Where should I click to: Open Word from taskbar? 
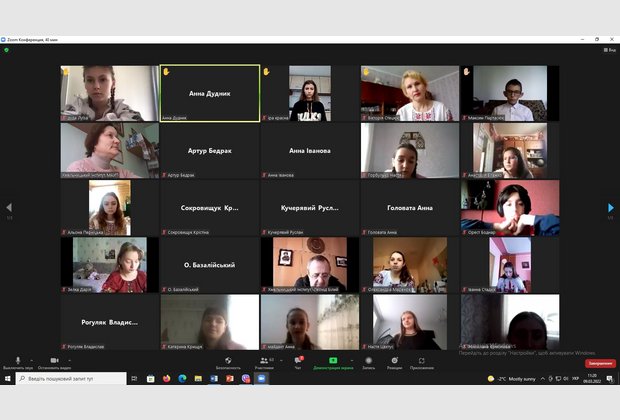click(x=214, y=378)
